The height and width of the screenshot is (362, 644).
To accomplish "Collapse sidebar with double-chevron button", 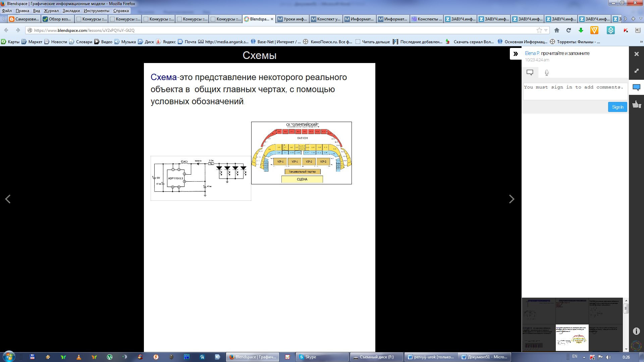I will [x=516, y=54].
